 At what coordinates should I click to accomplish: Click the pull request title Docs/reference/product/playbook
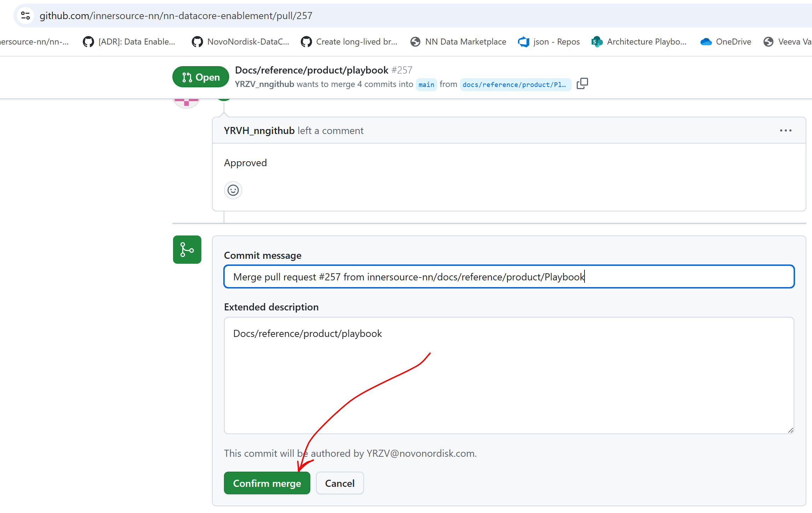[x=312, y=70]
